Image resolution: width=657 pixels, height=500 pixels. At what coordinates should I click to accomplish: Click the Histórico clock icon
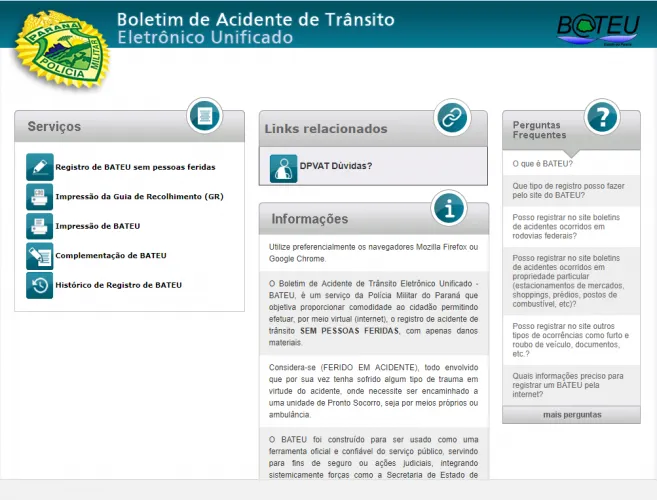click(x=40, y=285)
